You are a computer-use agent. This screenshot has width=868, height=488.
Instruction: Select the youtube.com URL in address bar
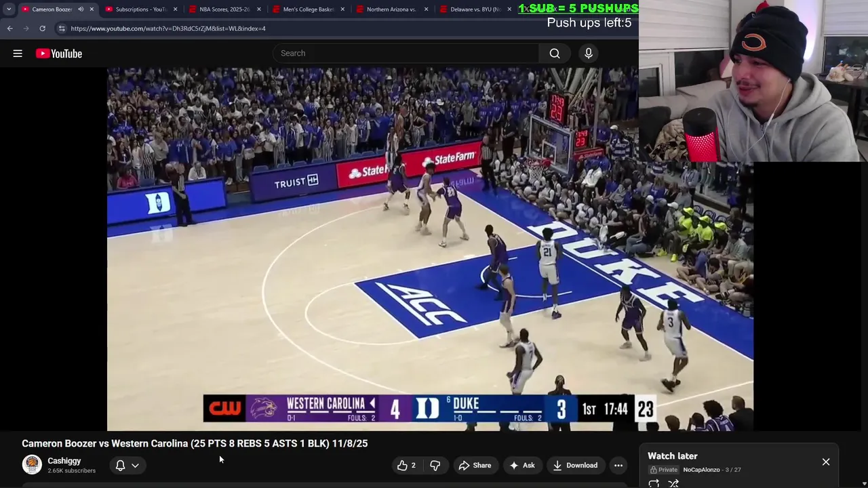coord(168,28)
